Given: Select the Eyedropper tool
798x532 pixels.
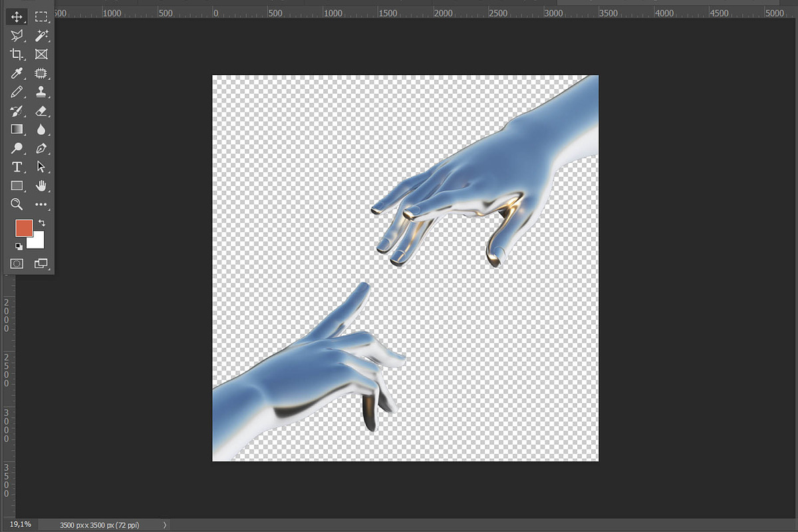Looking at the screenshot, I should tap(17, 73).
